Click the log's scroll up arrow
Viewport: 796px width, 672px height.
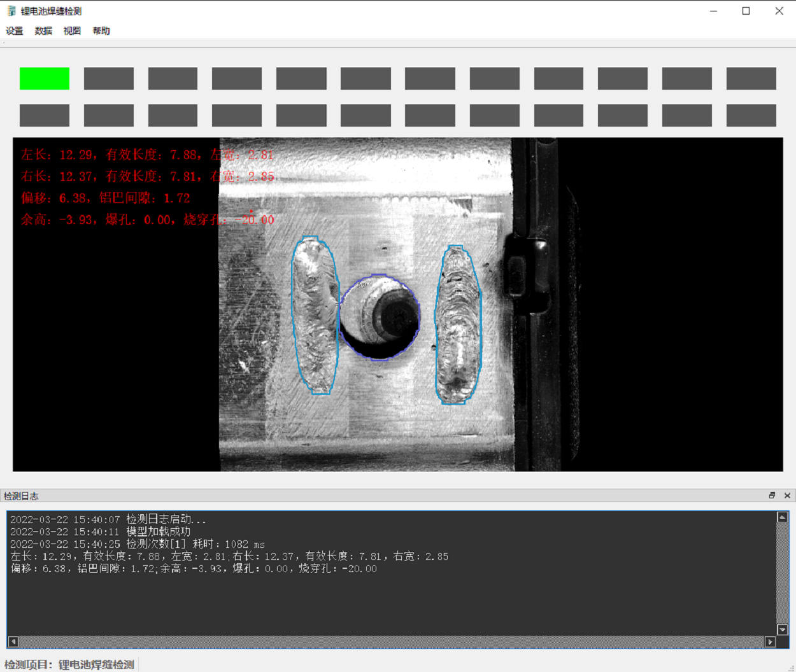783,517
